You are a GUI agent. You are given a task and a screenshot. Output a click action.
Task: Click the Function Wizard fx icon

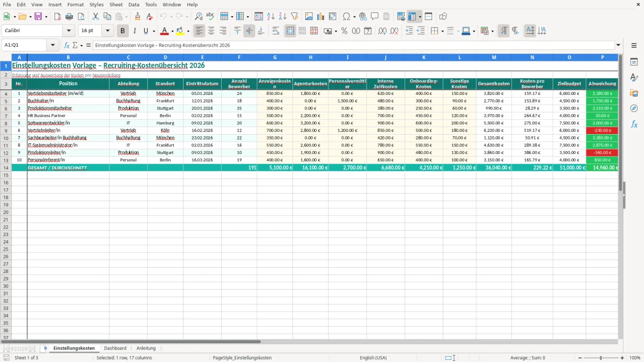click(x=67, y=46)
